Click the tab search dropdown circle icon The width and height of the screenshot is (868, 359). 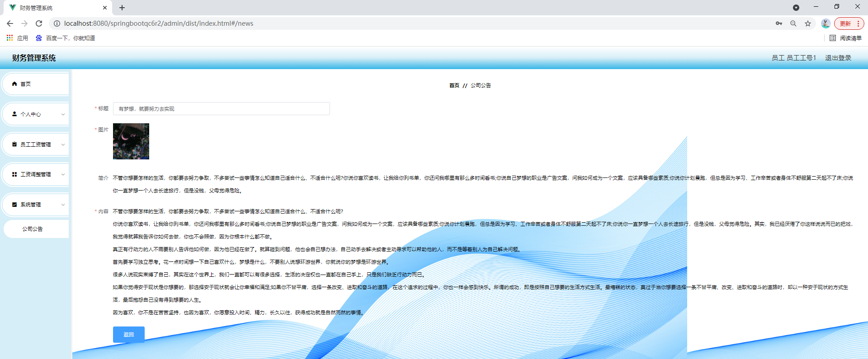(796, 8)
